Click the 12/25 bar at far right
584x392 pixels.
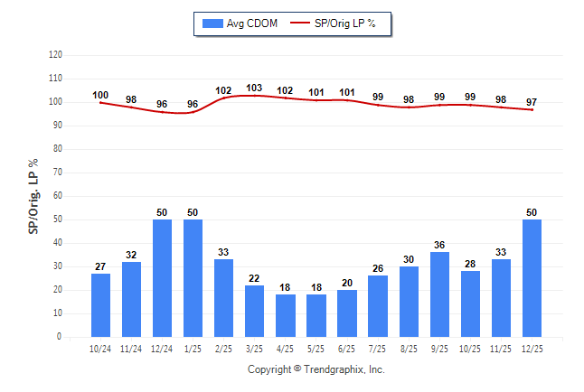pos(532,278)
